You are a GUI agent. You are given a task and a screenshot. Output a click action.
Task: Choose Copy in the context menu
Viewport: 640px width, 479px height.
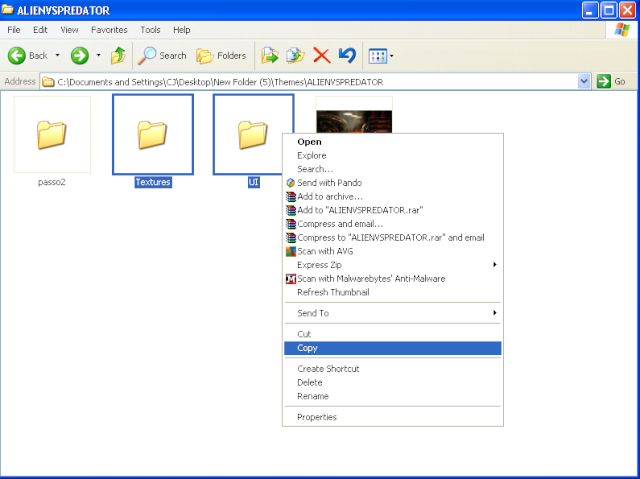click(393, 348)
